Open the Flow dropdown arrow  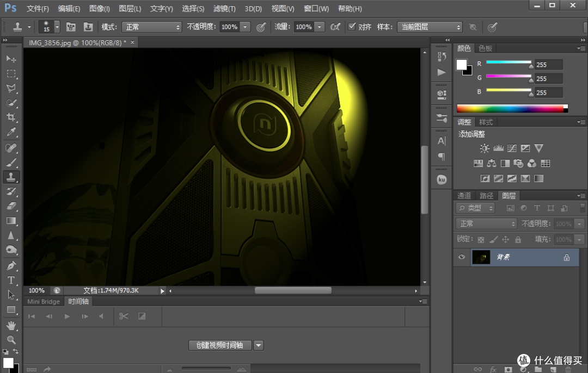[x=320, y=27]
